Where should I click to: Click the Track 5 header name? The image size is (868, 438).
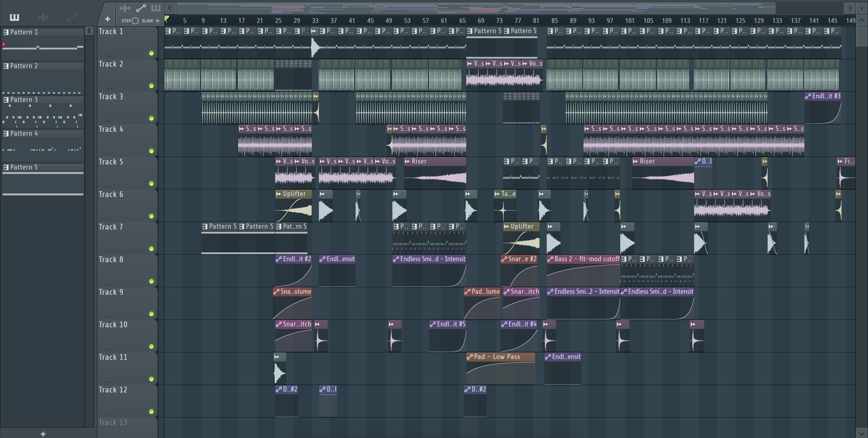[111, 162]
